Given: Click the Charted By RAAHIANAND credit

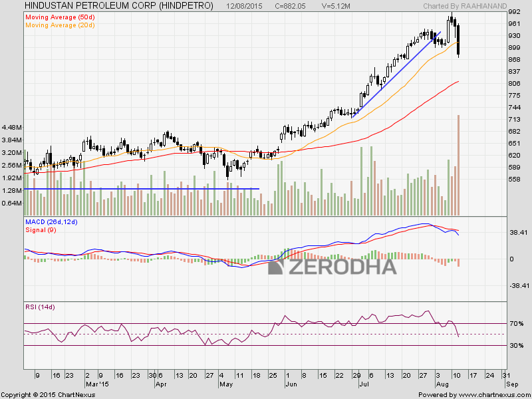Looking at the screenshot, I should pos(465,6).
